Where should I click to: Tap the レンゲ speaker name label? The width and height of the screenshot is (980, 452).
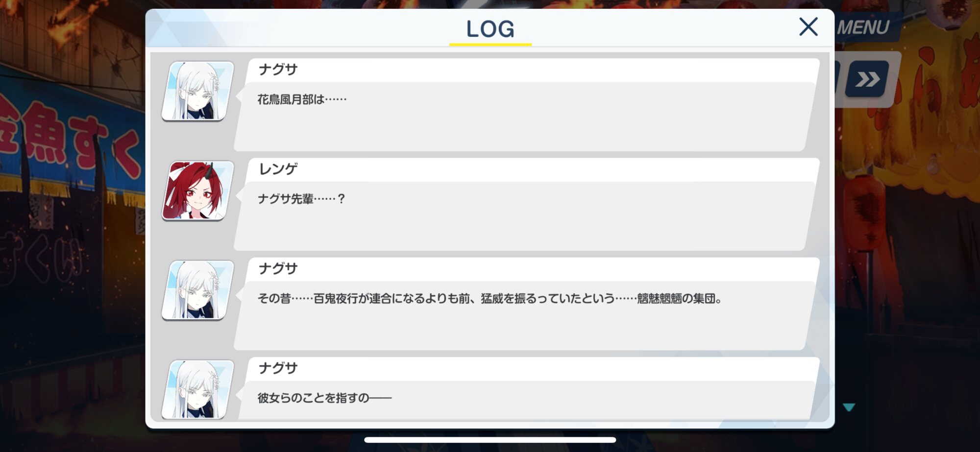278,169
